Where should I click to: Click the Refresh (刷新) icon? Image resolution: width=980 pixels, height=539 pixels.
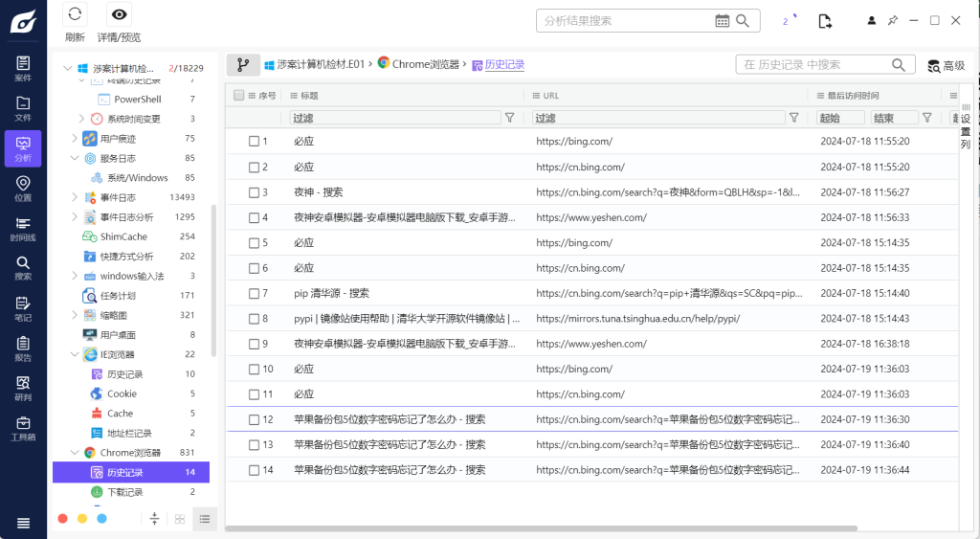tap(75, 14)
